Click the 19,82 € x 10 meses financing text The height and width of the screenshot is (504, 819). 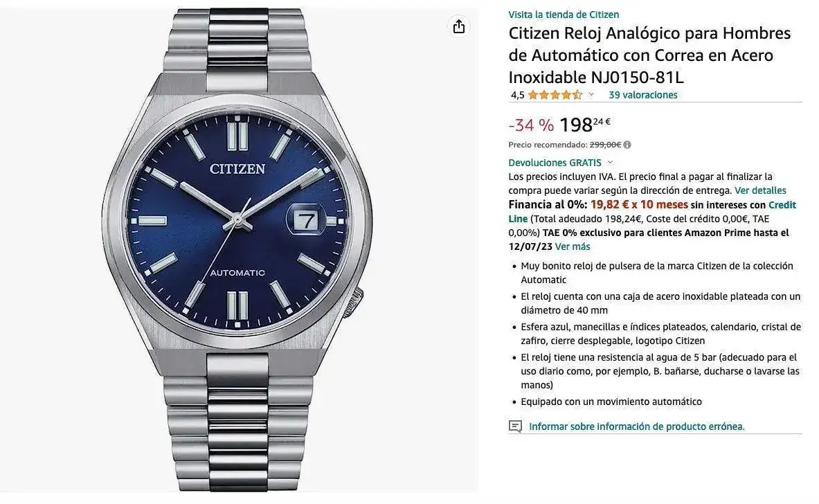click(639, 205)
